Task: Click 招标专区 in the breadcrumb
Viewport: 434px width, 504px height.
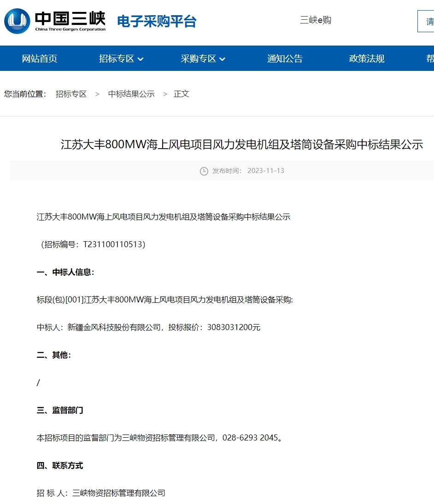Action: (x=71, y=94)
